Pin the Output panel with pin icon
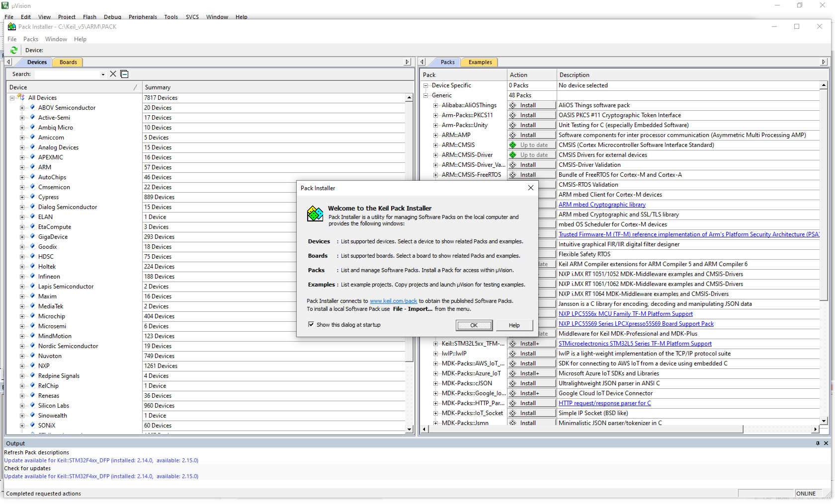The height and width of the screenshot is (504, 835). [x=818, y=443]
